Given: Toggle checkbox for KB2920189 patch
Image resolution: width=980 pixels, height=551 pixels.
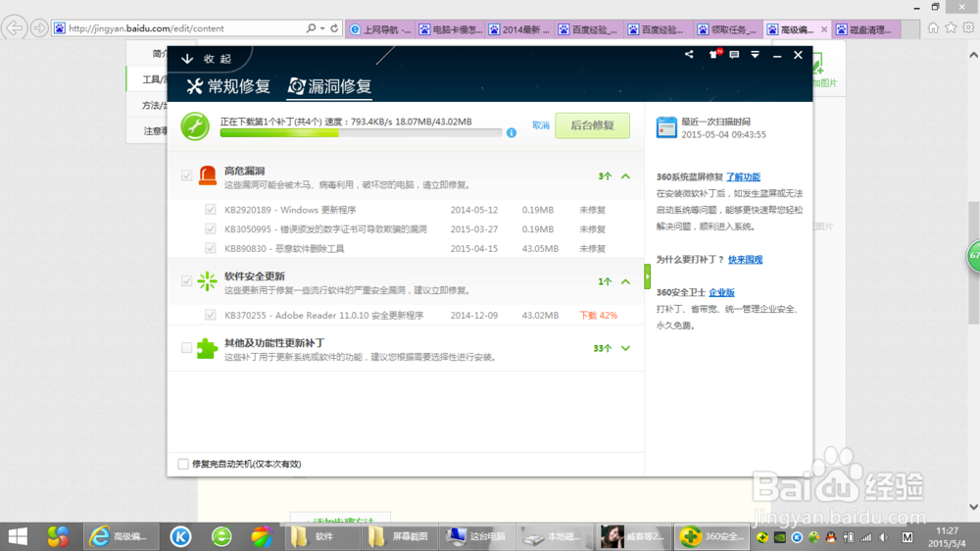Looking at the screenshot, I should tap(210, 210).
